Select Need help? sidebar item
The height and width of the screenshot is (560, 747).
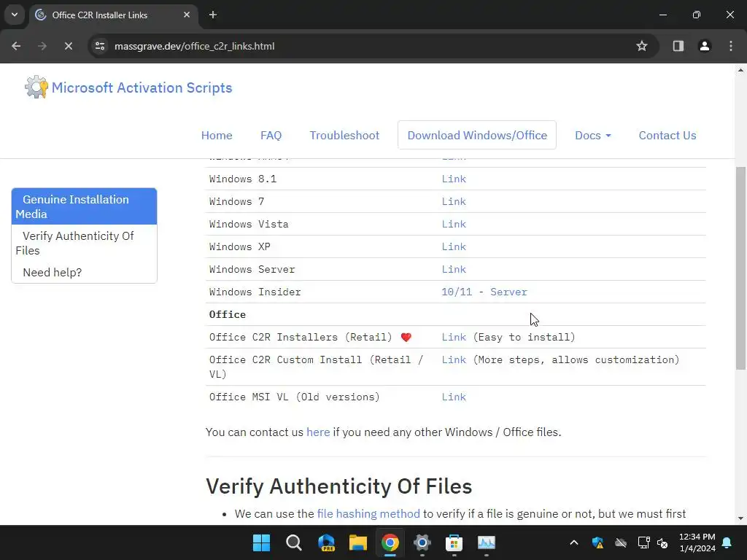(x=84, y=272)
